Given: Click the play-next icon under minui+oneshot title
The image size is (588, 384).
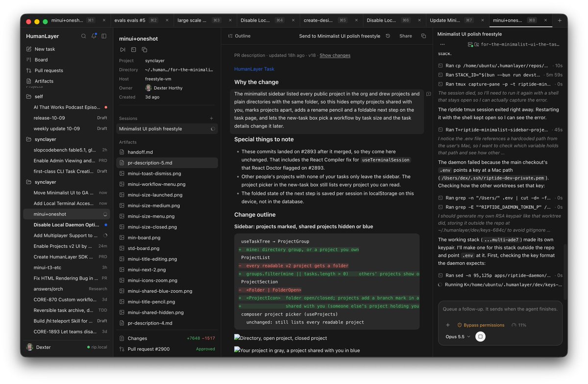Looking at the screenshot, I should pyautogui.click(x=122, y=50).
